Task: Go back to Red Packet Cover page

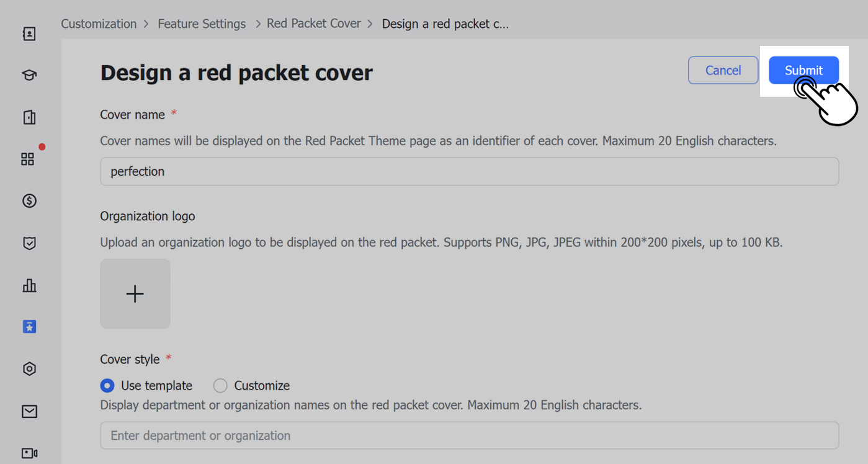Action: point(313,24)
